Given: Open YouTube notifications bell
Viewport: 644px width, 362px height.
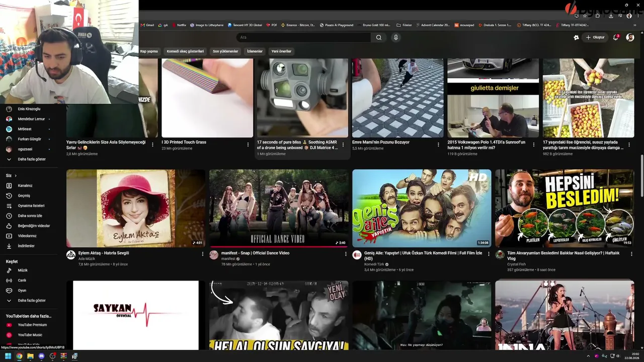Looking at the screenshot, I should [x=615, y=37].
